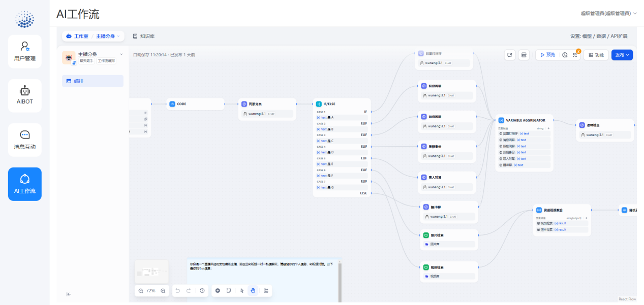The height and width of the screenshot is (305, 644).
Task: Open the AIBOT sidebar section
Action: coord(25,95)
